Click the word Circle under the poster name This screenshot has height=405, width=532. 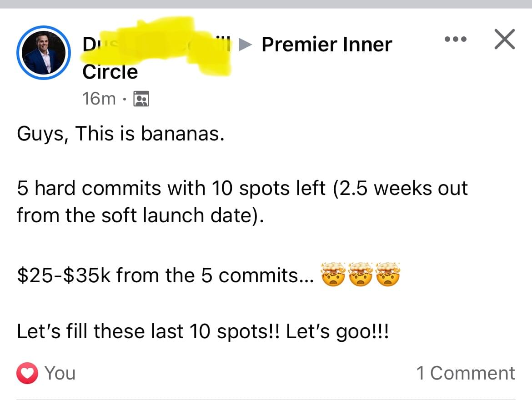(x=110, y=72)
